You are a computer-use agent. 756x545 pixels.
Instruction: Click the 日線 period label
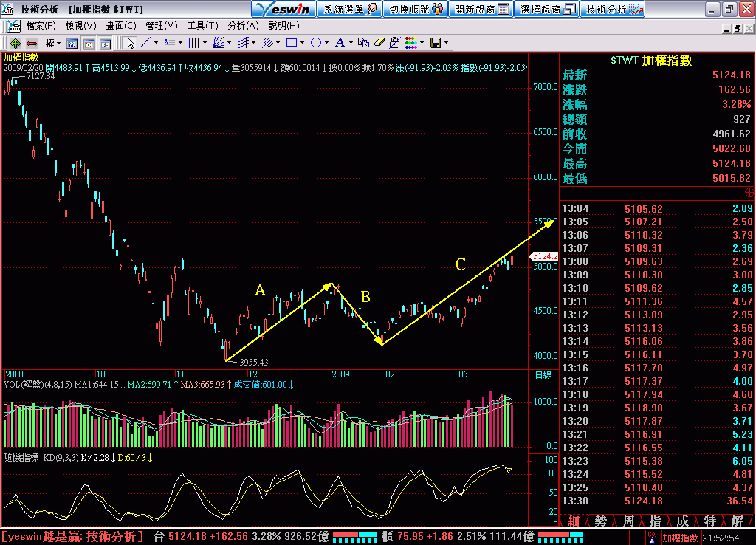[x=543, y=374]
